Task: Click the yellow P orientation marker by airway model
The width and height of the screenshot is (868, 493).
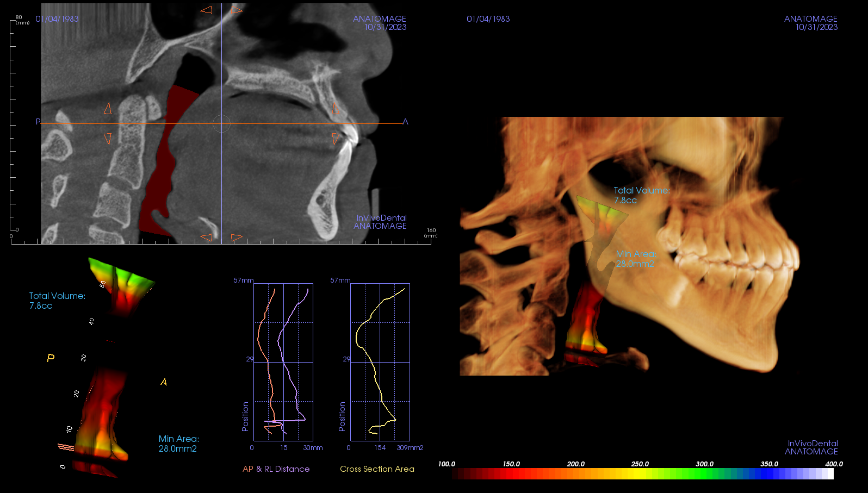Action: point(51,358)
